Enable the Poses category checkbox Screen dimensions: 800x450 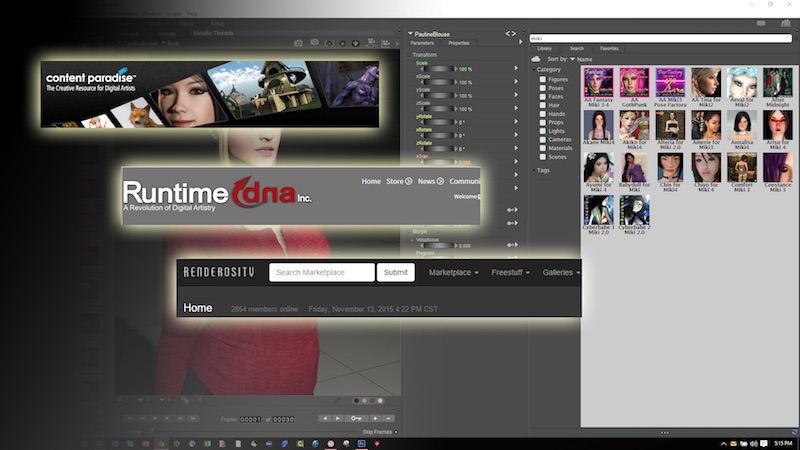[543, 88]
